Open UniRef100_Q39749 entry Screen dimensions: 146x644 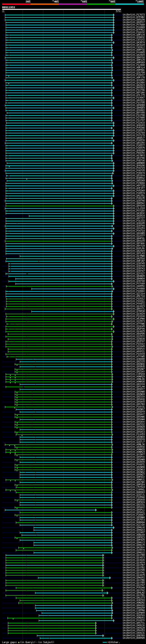(x=133, y=266)
